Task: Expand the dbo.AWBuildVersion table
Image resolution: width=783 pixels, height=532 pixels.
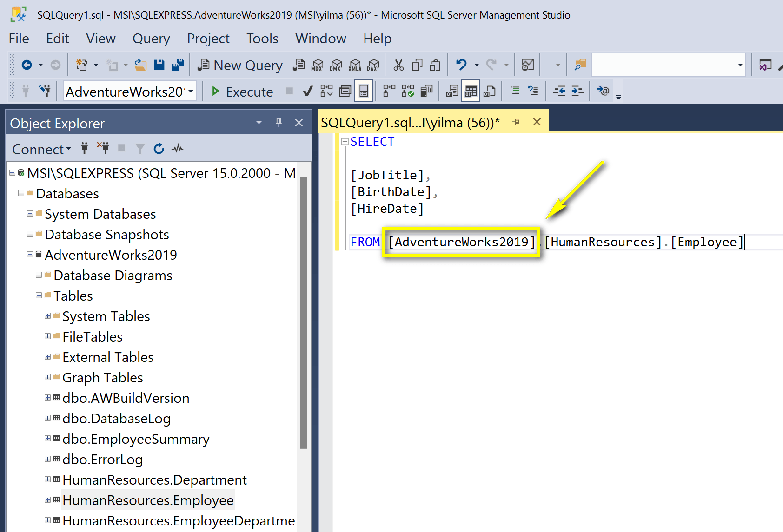Action: tap(47, 398)
